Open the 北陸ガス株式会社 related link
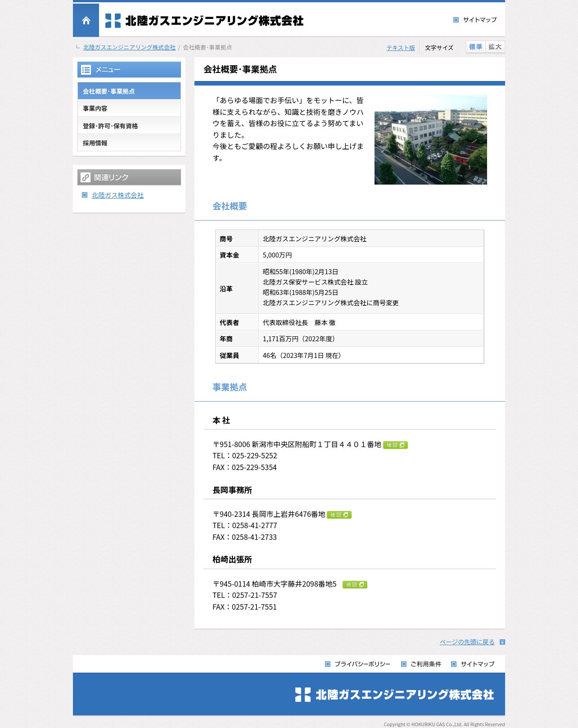 117,195
